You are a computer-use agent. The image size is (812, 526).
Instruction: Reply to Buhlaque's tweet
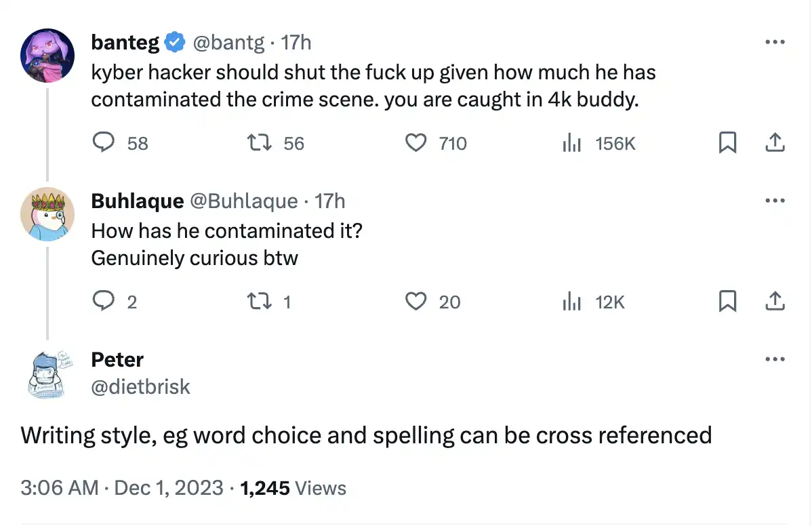102,301
